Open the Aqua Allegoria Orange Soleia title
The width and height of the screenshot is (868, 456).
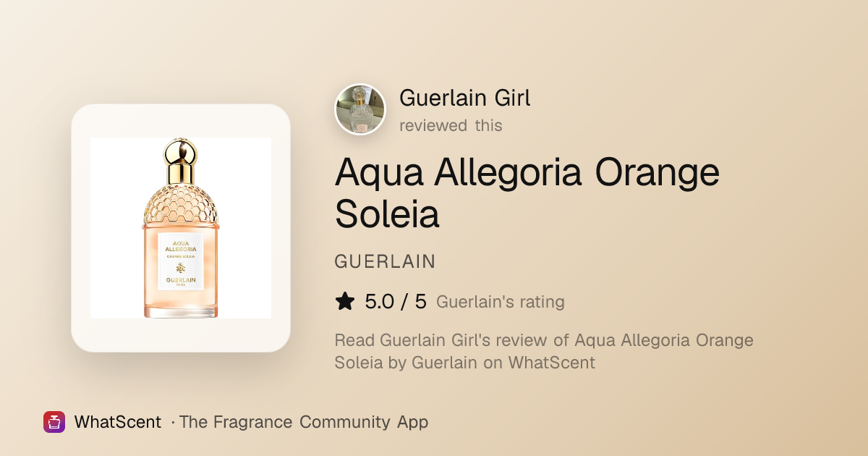click(527, 193)
